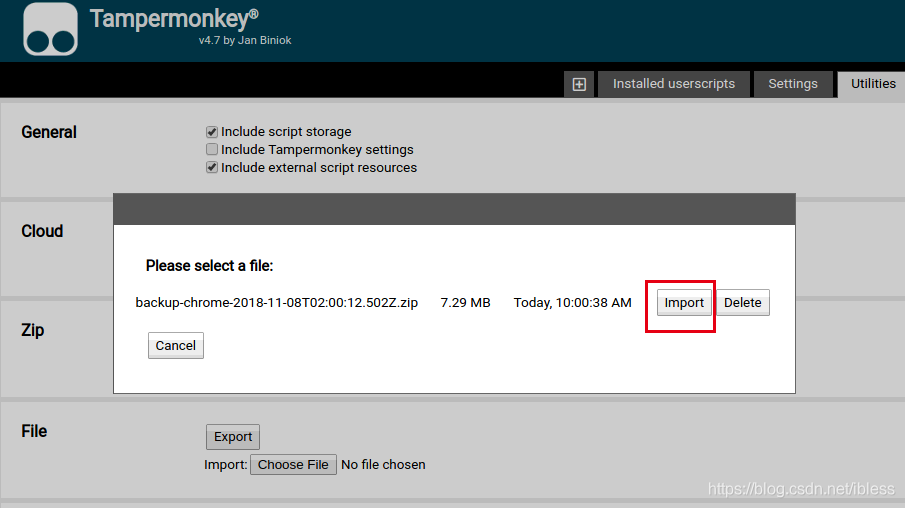Select the Utilities tab
This screenshot has height=508, width=905.
click(873, 84)
